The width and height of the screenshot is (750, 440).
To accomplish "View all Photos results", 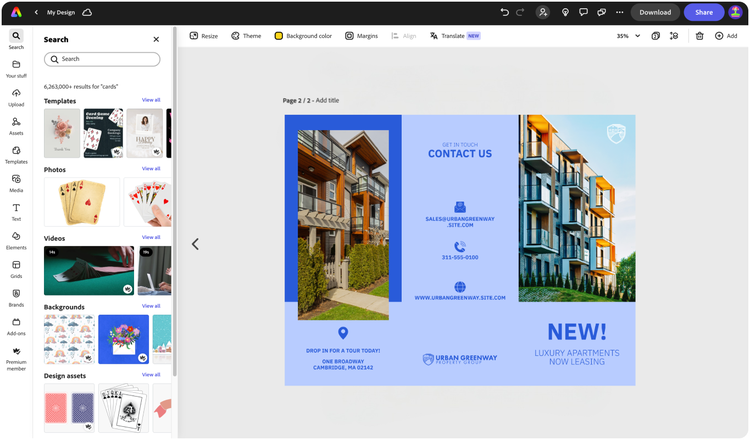I will (x=151, y=168).
